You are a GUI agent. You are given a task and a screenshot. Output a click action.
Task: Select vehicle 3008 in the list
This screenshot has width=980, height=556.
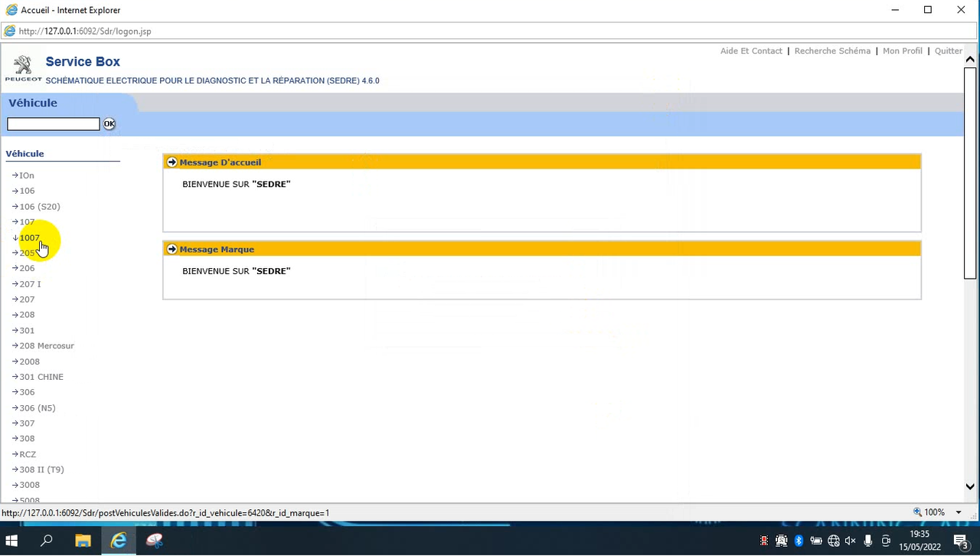pos(30,485)
